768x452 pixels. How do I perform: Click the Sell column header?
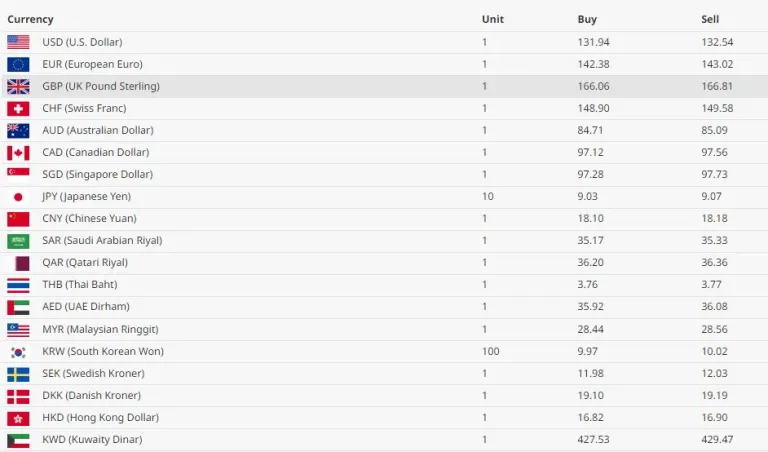click(x=710, y=19)
